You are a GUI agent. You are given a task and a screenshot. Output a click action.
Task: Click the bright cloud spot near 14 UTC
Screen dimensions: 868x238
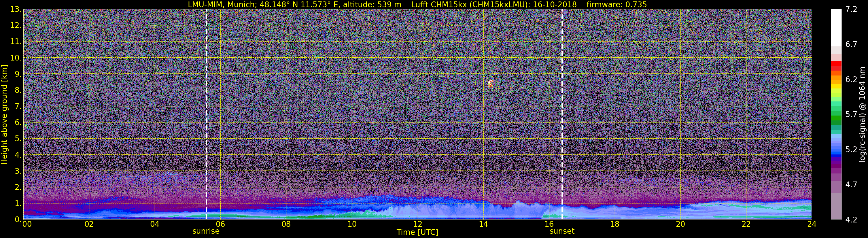click(491, 84)
